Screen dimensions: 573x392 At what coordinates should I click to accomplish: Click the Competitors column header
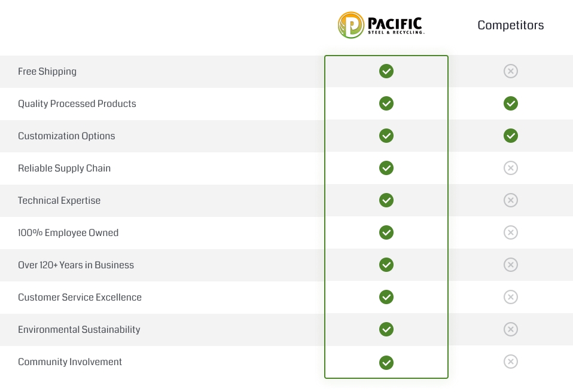(510, 25)
